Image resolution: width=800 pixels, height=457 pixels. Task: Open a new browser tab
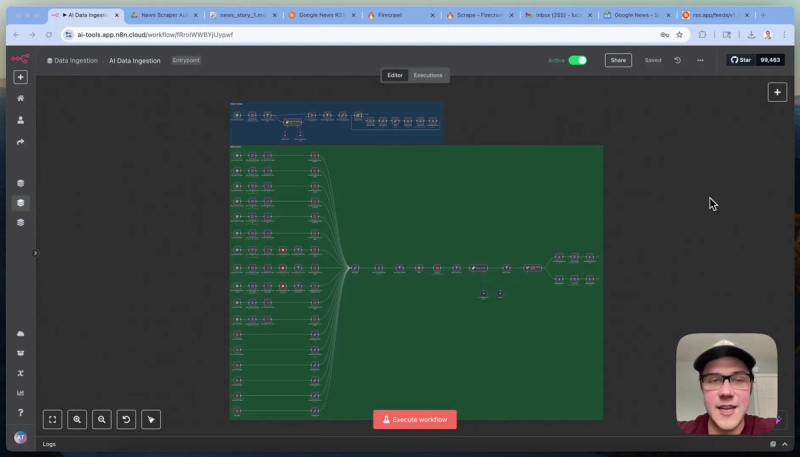pyautogui.click(x=763, y=15)
